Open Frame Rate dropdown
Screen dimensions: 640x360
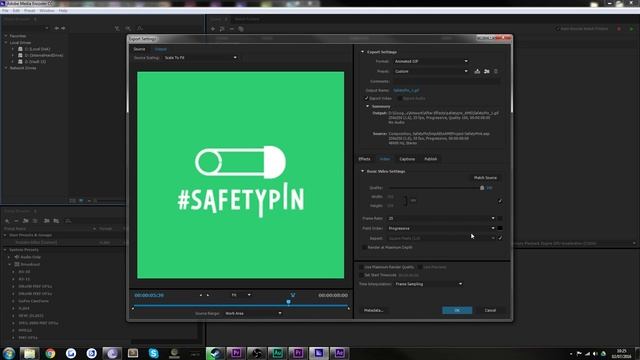(441, 218)
